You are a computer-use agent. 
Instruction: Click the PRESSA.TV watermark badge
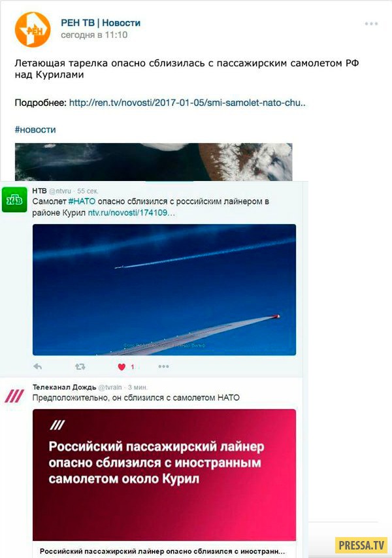coord(362,545)
